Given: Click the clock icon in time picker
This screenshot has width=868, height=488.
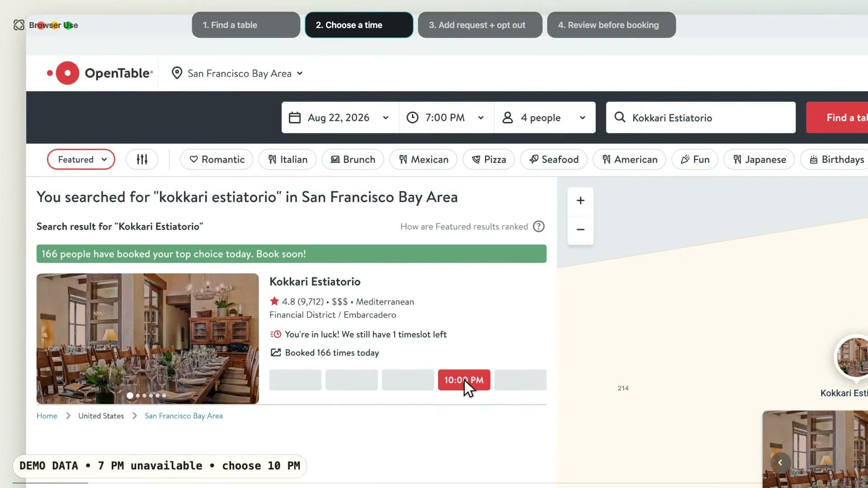Looking at the screenshot, I should point(412,117).
